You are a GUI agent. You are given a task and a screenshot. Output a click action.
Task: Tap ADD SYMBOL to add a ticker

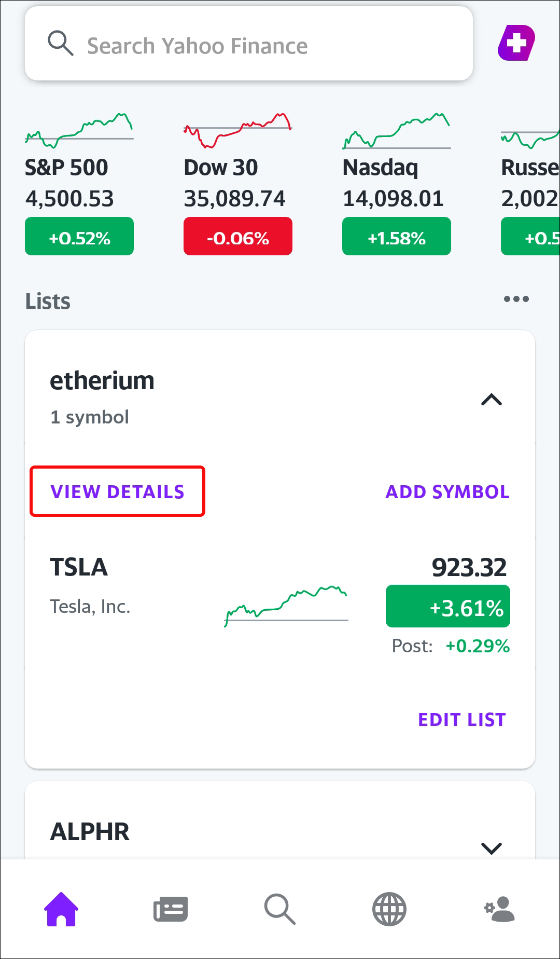click(x=447, y=491)
